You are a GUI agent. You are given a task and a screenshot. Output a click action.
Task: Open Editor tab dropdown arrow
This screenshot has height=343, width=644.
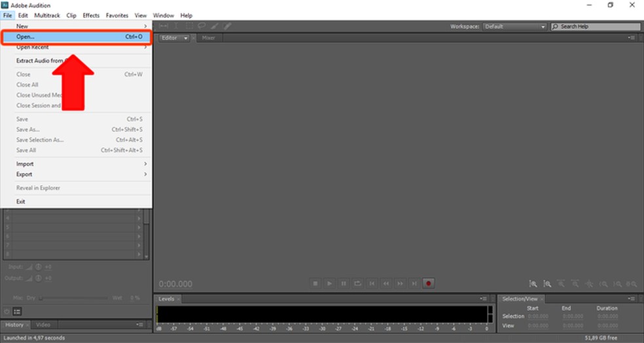[186, 38]
